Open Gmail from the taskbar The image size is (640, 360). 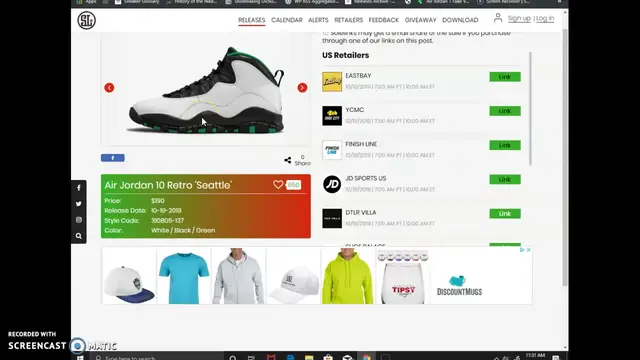(271, 358)
